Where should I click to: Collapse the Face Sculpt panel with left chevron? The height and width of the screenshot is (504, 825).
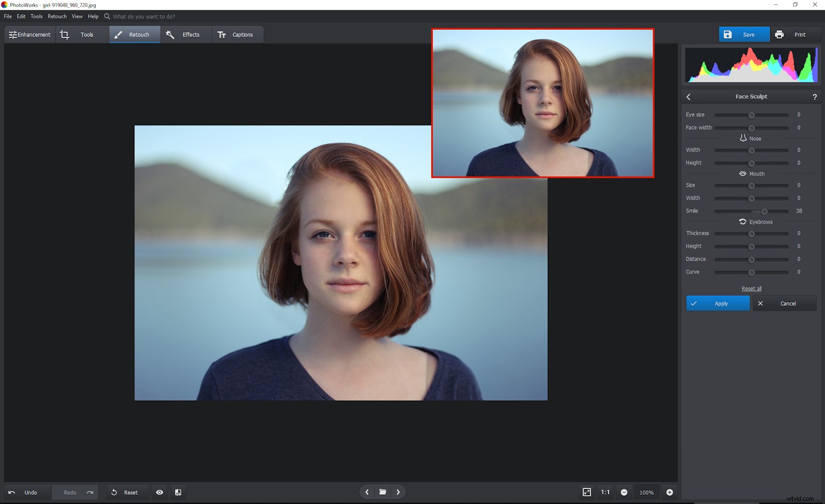(688, 96)
